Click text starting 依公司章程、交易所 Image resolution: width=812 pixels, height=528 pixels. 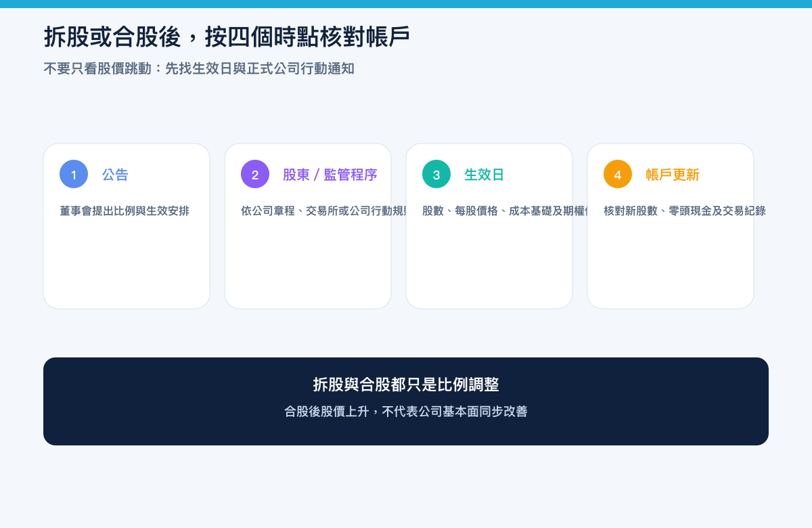coord(324,211)
